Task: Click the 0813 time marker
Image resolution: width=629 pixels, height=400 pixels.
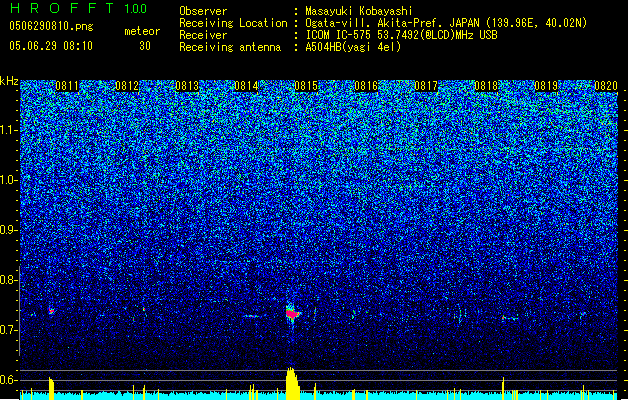Action: coord(187,86)
